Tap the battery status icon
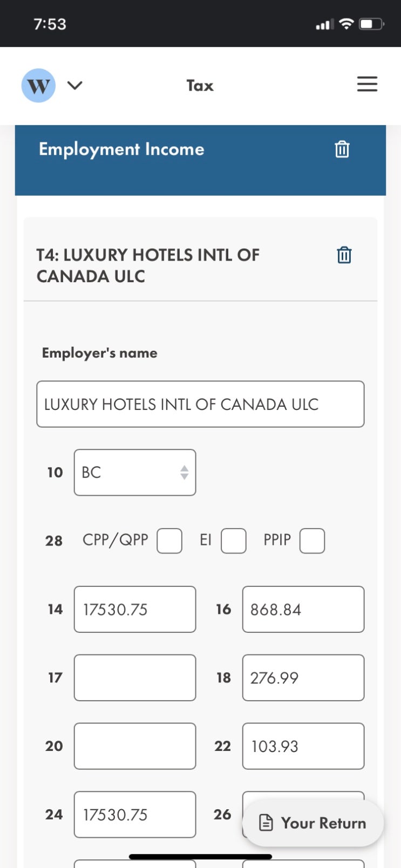 point(372,24)
